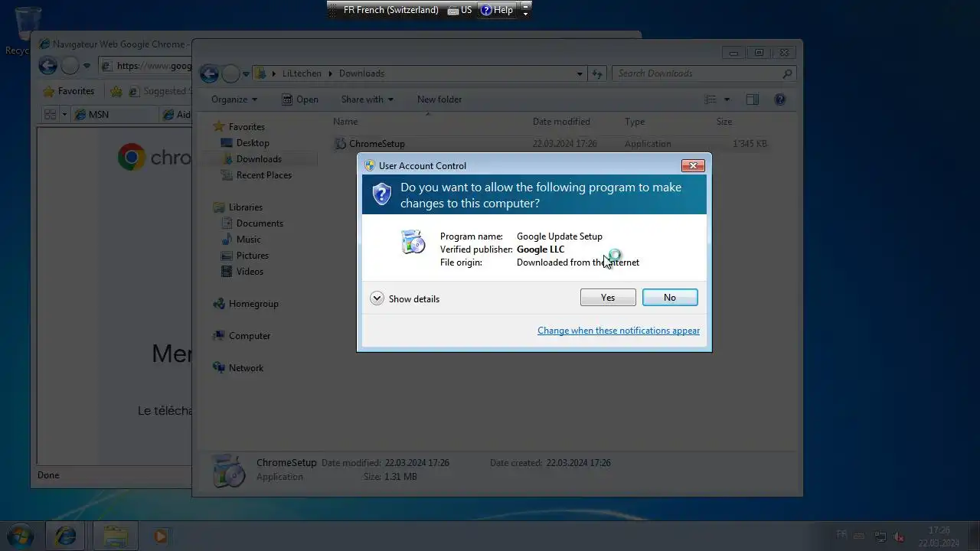Click ChromeSetup large icon in details pane
This screenshot has height=551, width=980.
pos(228,471)
